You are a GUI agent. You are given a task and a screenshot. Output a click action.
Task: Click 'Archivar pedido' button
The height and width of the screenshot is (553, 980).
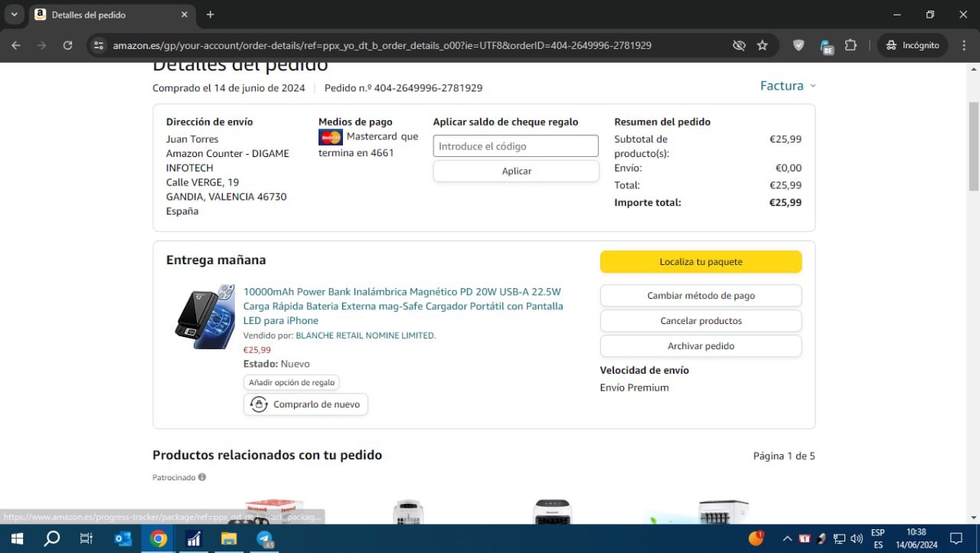701,346
